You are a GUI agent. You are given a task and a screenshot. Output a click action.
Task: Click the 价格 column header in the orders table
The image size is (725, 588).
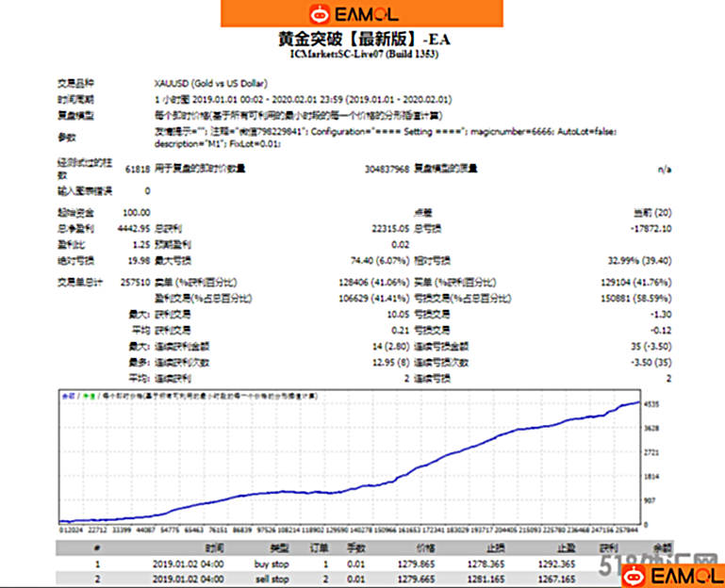point(425,548)
